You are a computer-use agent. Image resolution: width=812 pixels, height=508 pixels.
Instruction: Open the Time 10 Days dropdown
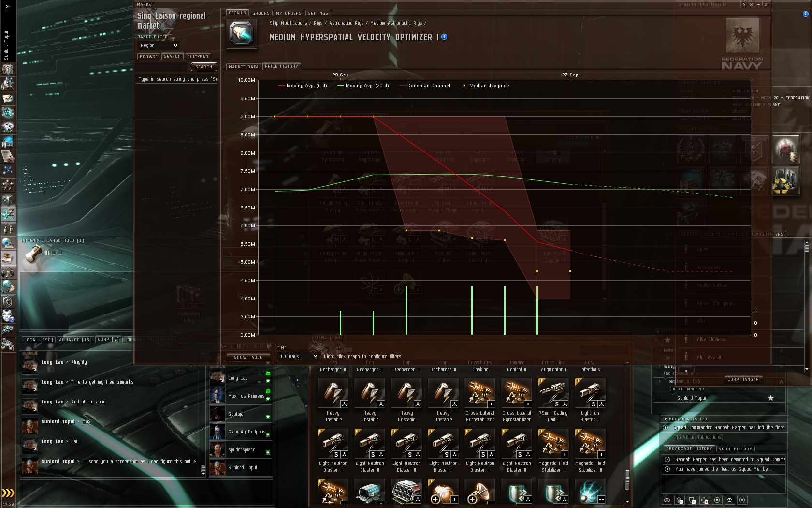(298, 357)
